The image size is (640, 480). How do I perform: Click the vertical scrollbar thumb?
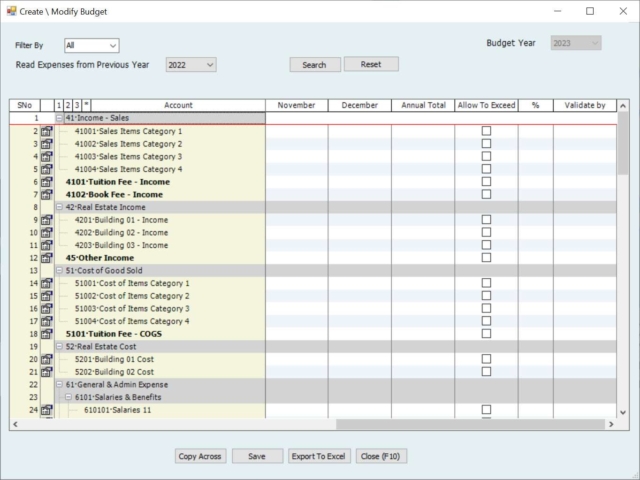pyautogui.click(x=623, y=144)
